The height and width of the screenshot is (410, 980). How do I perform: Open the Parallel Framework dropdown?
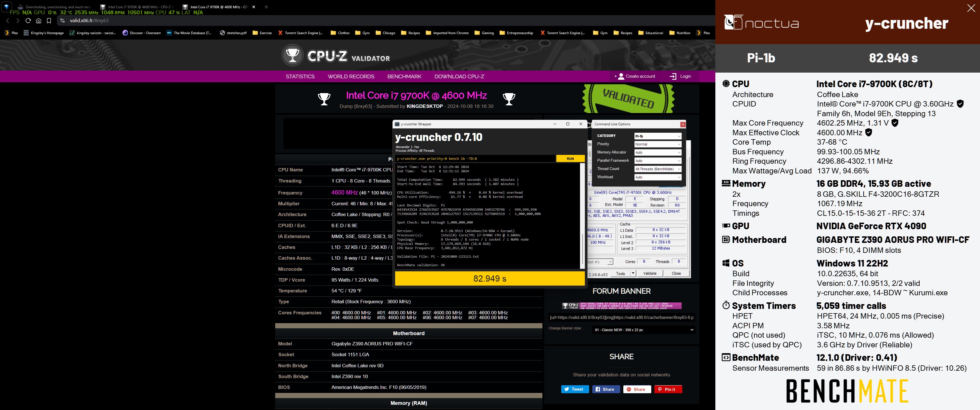(658, 161)
